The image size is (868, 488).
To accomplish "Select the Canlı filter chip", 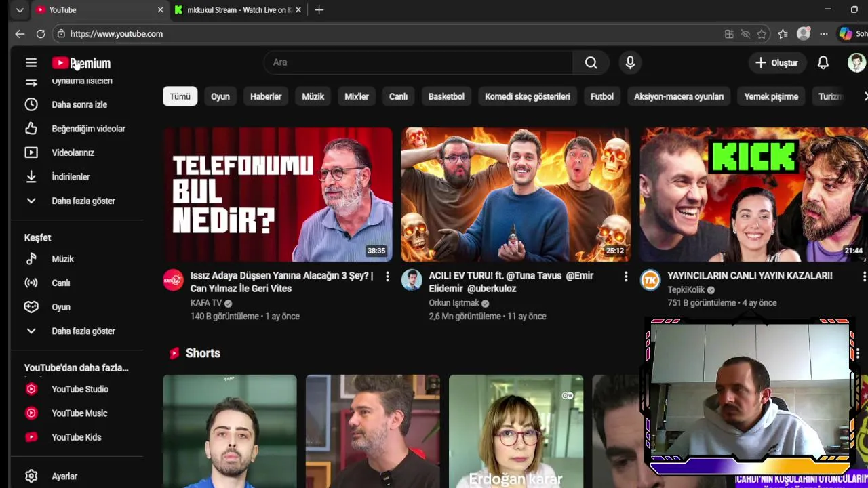I will pos(398,96).
